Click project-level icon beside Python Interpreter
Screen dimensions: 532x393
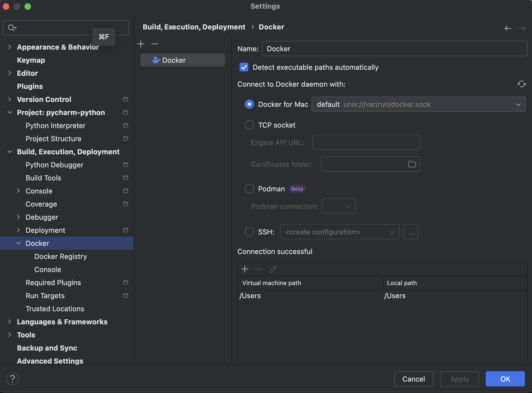126,125
